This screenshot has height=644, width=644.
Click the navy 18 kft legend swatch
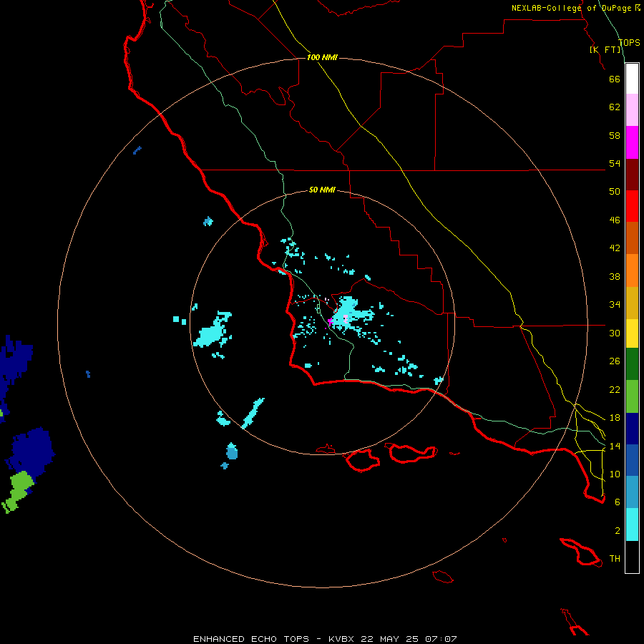632,429
